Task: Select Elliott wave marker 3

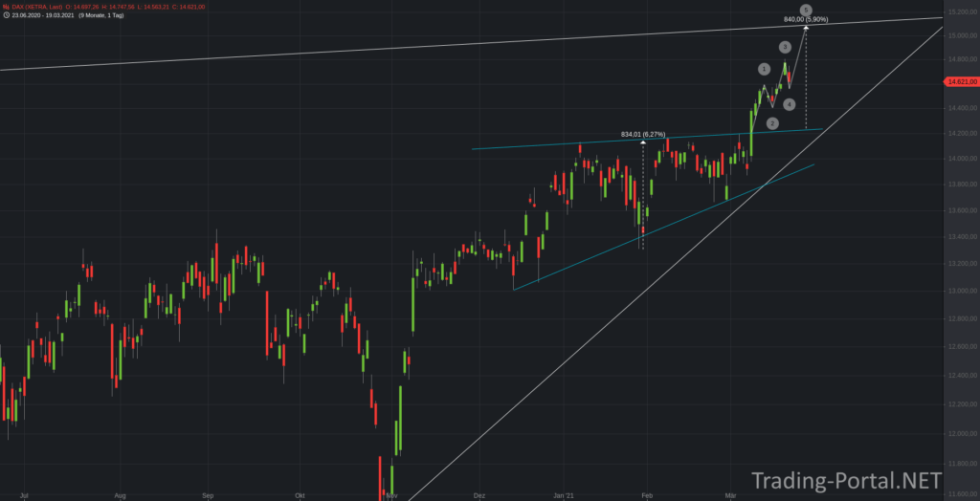Action: click(x=785, y=47)
